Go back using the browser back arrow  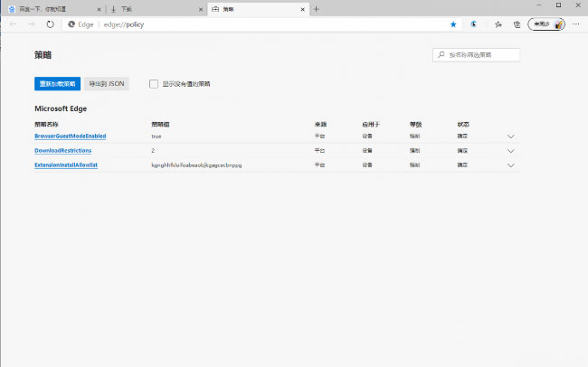coord(14,24)
